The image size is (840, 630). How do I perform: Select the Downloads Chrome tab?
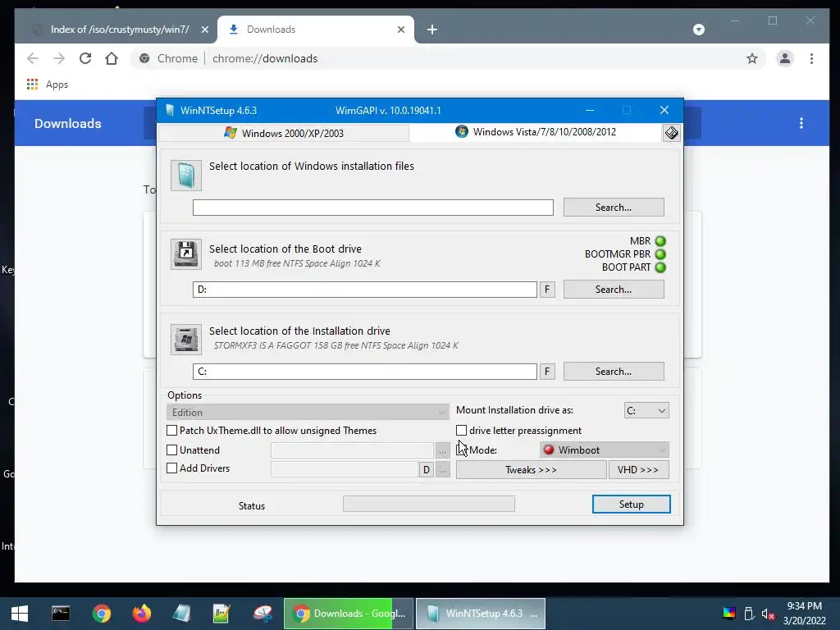[315, 30]
